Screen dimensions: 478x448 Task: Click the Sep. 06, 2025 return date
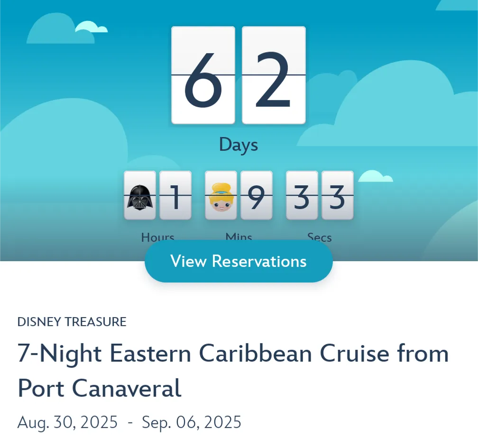coord(192,421)
